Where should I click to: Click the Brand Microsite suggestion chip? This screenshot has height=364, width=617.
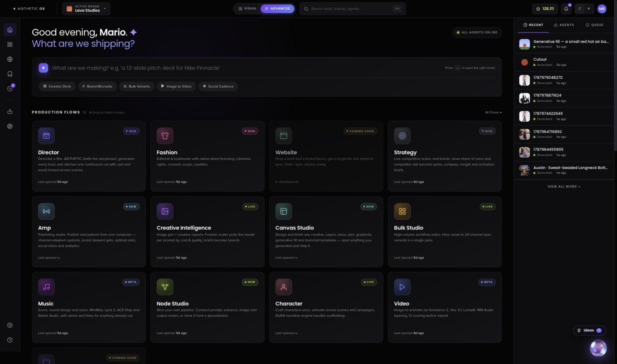tap(97, 86)
